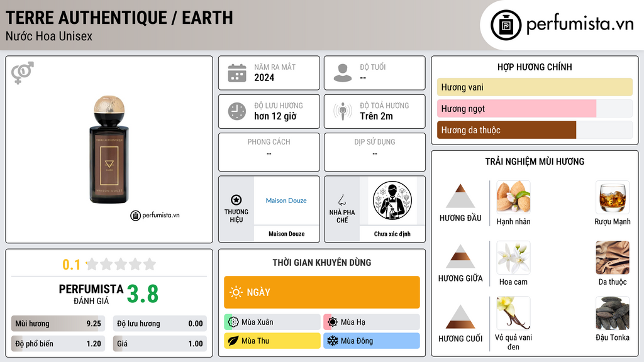Screen dimensions: 644x362
Task: Click the Chưa xác định perfumer label
Action: click(392, 234)
